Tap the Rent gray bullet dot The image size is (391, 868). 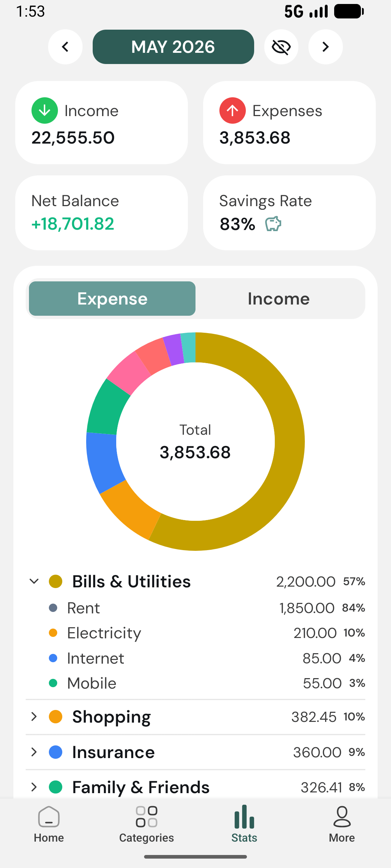[53, 608]
